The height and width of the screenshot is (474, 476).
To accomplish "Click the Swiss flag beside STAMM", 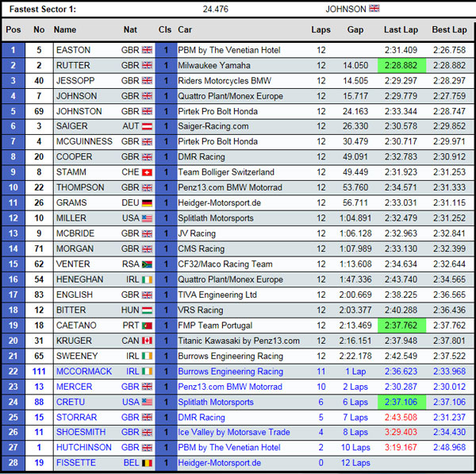I will (147, 172).
